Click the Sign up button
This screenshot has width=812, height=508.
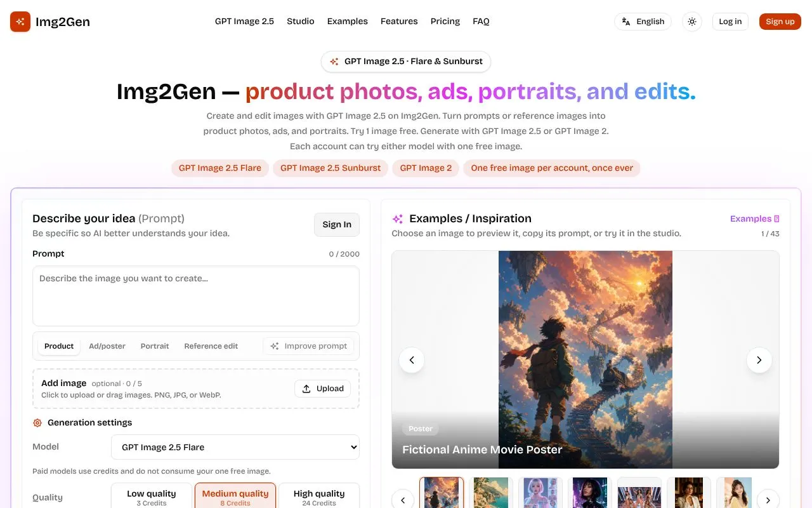[x=780, y=22]
